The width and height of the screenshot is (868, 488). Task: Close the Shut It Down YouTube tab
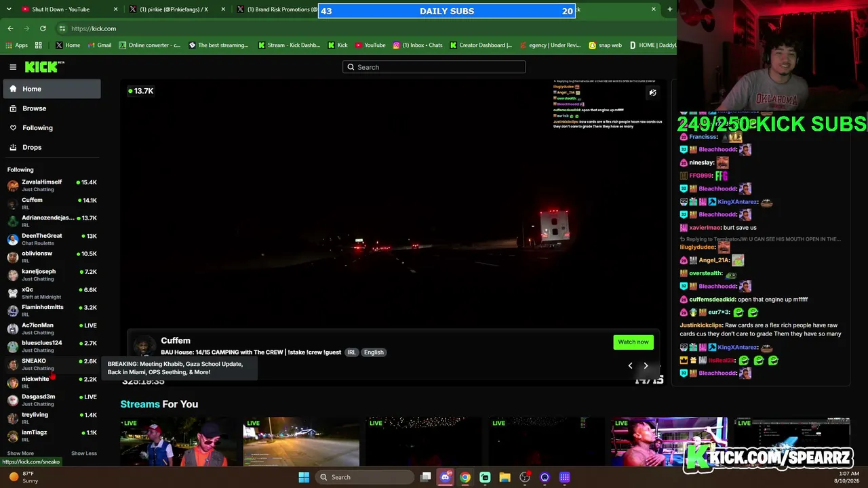click(115, 9)
